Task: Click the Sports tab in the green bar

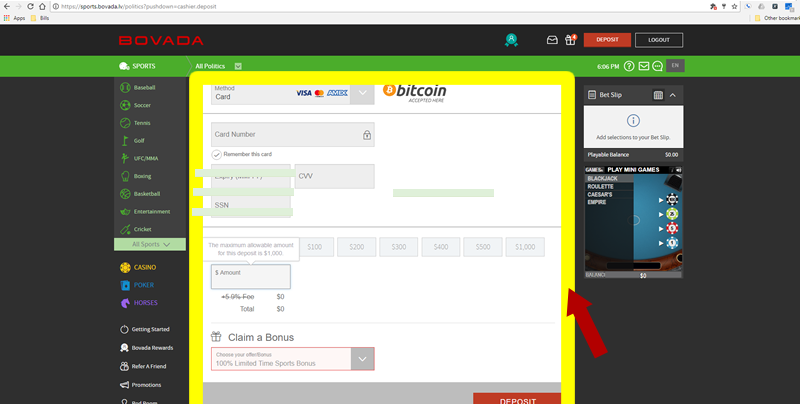Action: click(137, 66)
